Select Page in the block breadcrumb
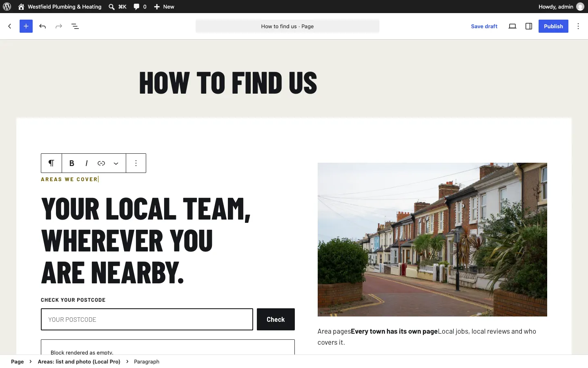 [17, 361]
